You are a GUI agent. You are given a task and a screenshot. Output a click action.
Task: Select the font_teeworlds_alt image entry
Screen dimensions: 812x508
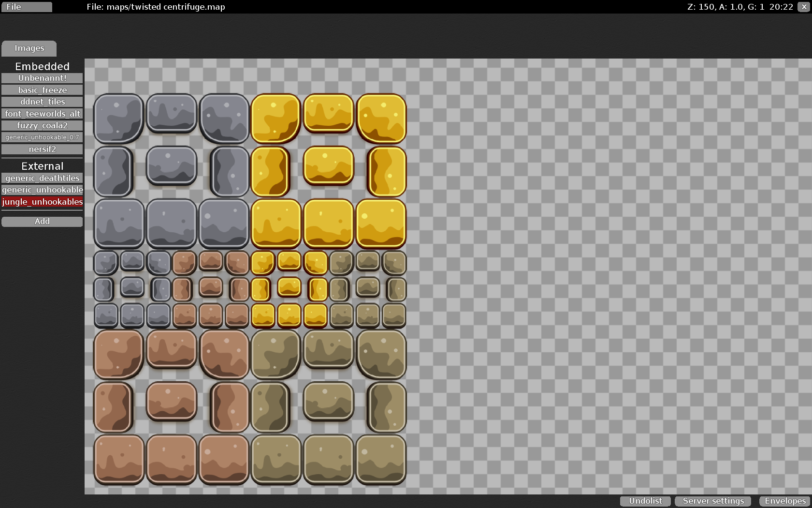(42, 113)
